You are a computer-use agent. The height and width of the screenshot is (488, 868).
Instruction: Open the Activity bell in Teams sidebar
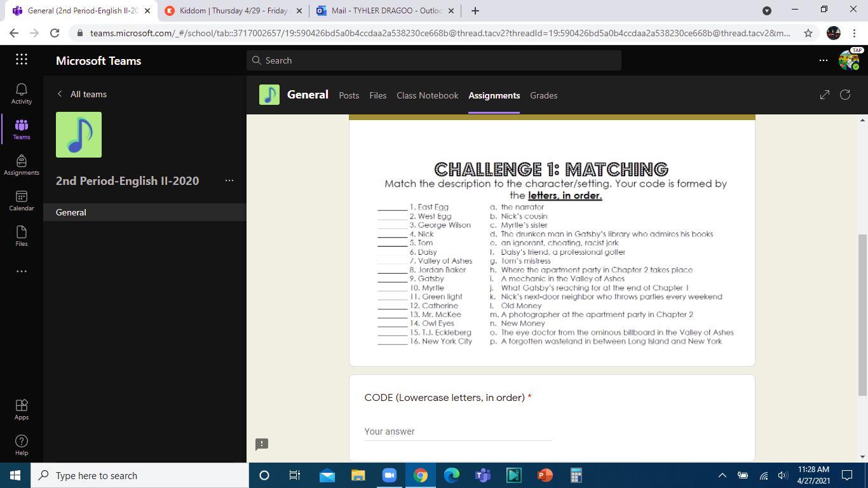click(x=21, y=93)
